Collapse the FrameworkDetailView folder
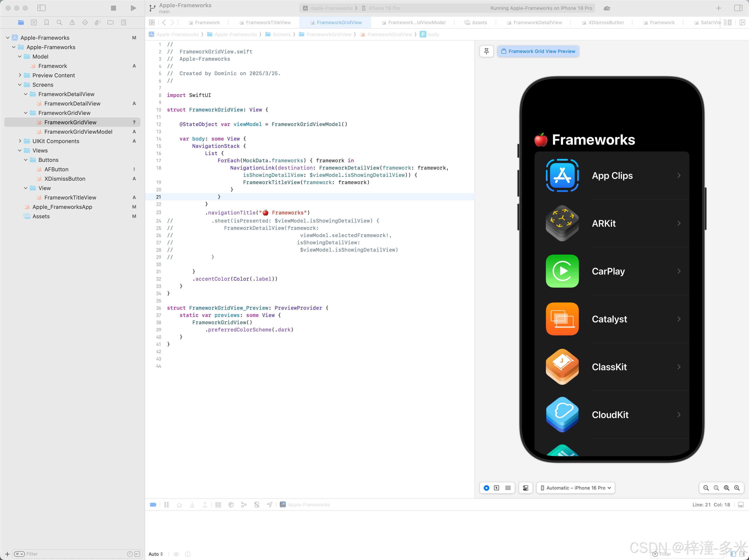This screenshot has width=749, height=560. click(x=26, y=94)
